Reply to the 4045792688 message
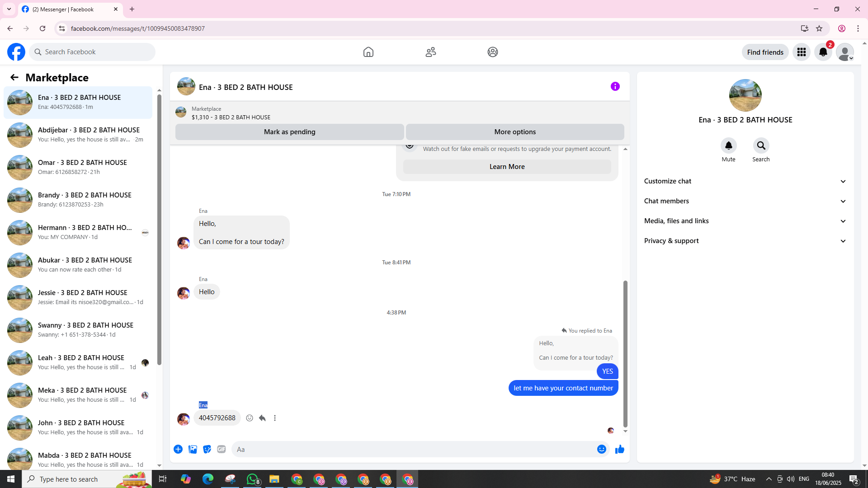Viewport: 868px width, 488px height. coord(262,418)
